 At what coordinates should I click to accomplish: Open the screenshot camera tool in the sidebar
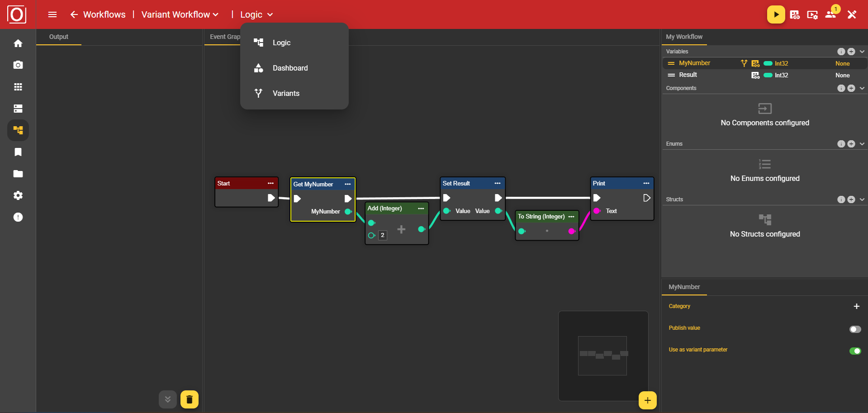18,65
